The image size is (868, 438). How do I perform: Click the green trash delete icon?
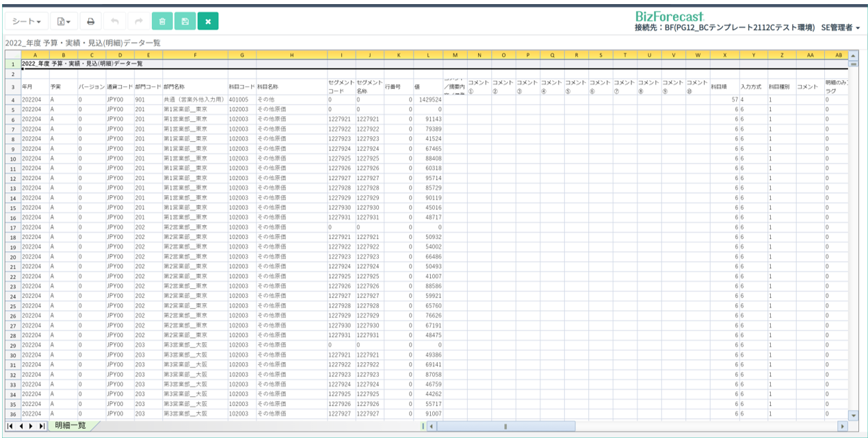[162, 22]
